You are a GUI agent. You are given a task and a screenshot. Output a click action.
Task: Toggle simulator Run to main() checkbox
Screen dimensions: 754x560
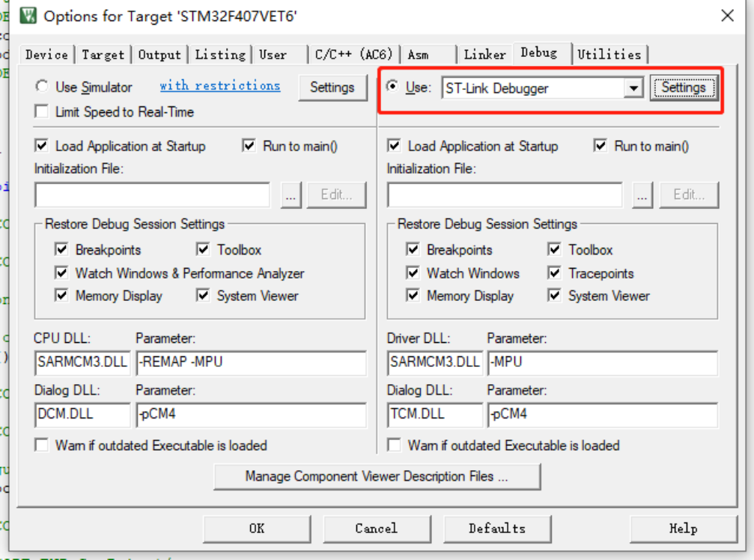point(249,146)
